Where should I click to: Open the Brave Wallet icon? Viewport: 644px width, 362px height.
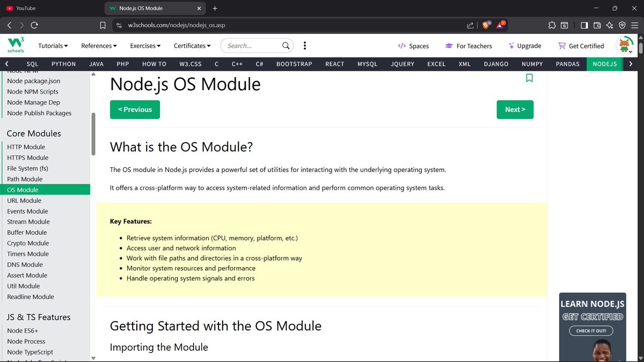(x=597, y=25)
